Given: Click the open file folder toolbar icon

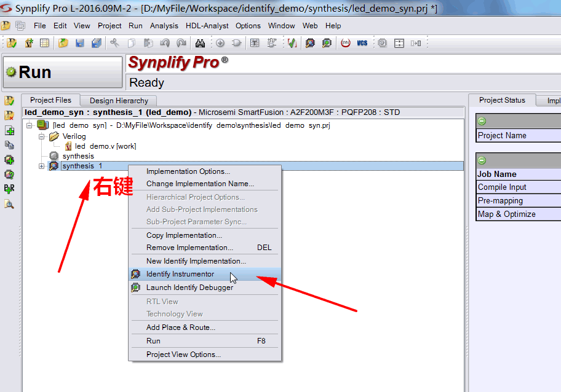Looking at the screenshot, I should click(x=63, y=43).
